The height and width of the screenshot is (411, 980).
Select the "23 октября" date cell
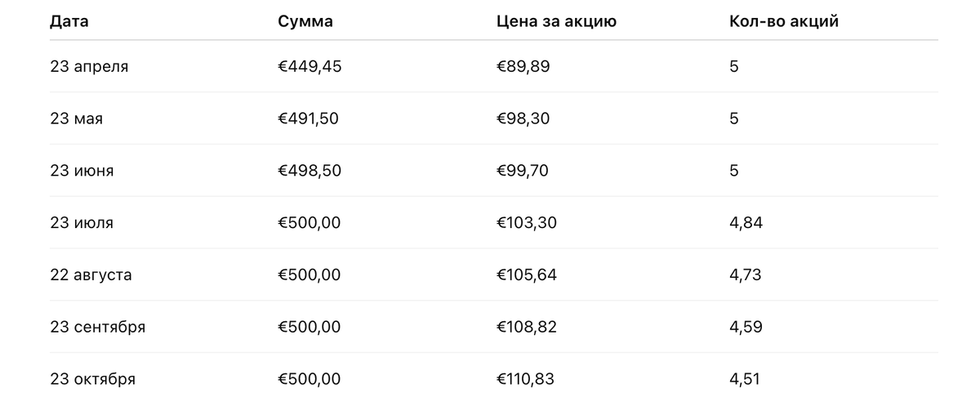(93, 380)
